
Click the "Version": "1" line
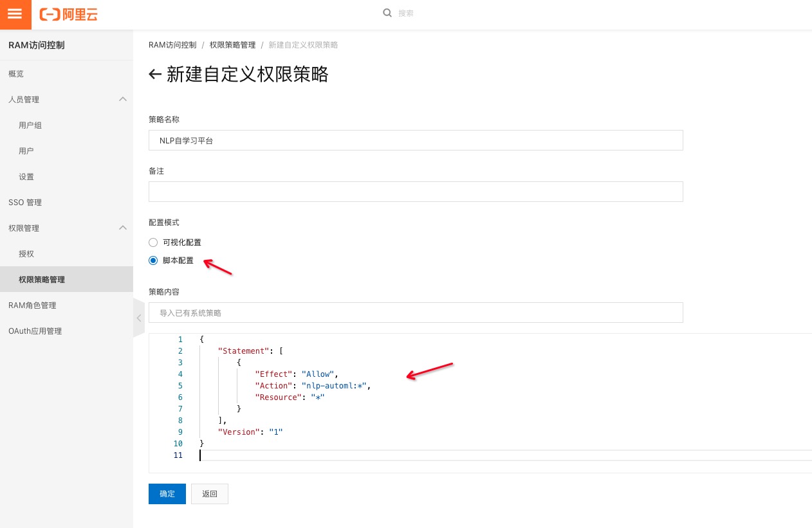pos(251,432)
